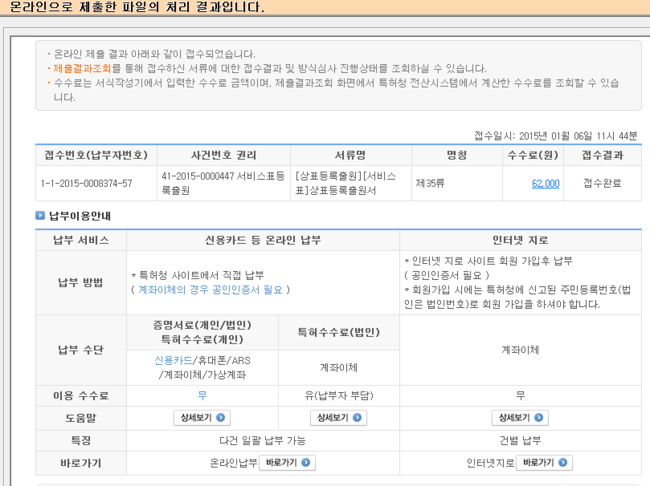Open the 제출결과조회 link
Image resolution: width=650 pixels, height=486 pixels.
tap(82, 68)
